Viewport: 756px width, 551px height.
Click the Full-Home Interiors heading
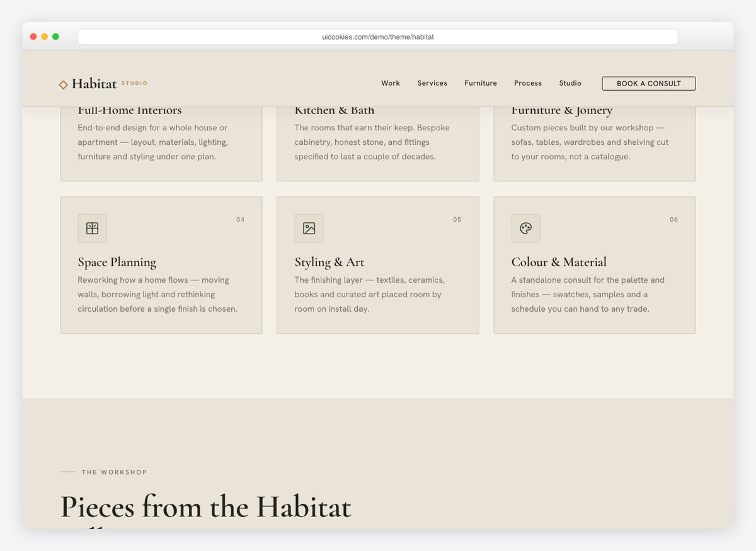(x=130, y=111)
